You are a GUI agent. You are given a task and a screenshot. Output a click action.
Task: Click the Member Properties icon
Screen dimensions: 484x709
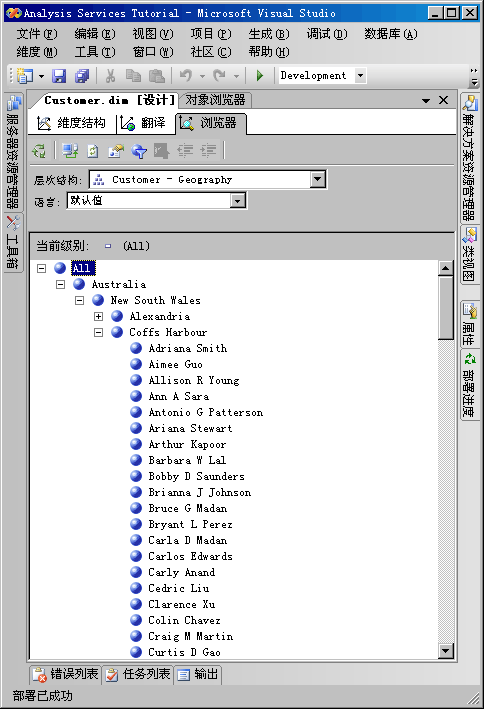point(116,151)
